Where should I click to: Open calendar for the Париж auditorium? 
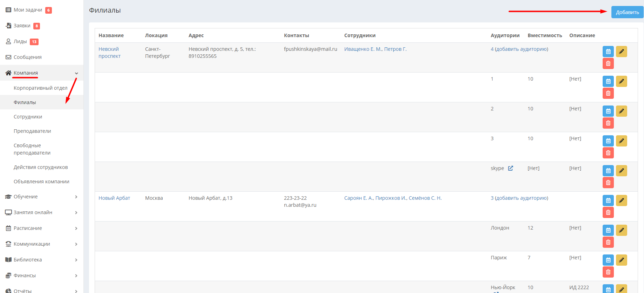click(x=608, y=260)
